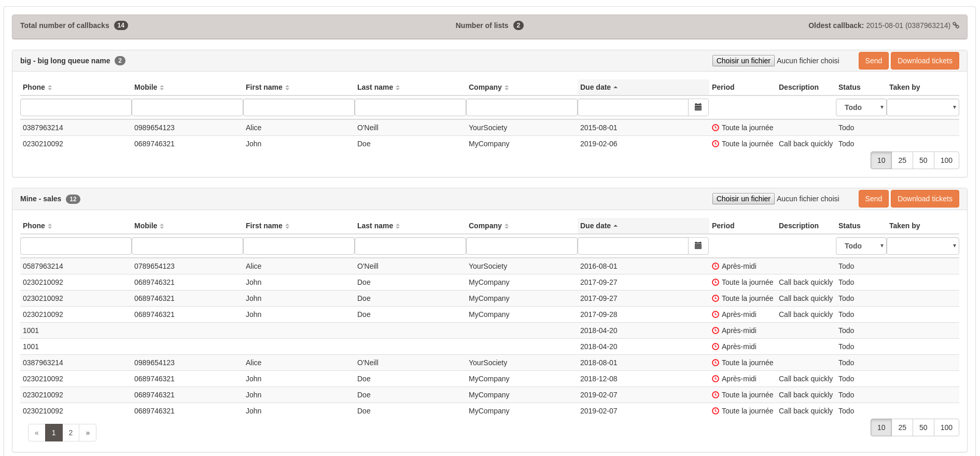Screen dimensions: 980x456
Task: Show 50 rows in Mine - sales table
Action: (x=923, y=427)
